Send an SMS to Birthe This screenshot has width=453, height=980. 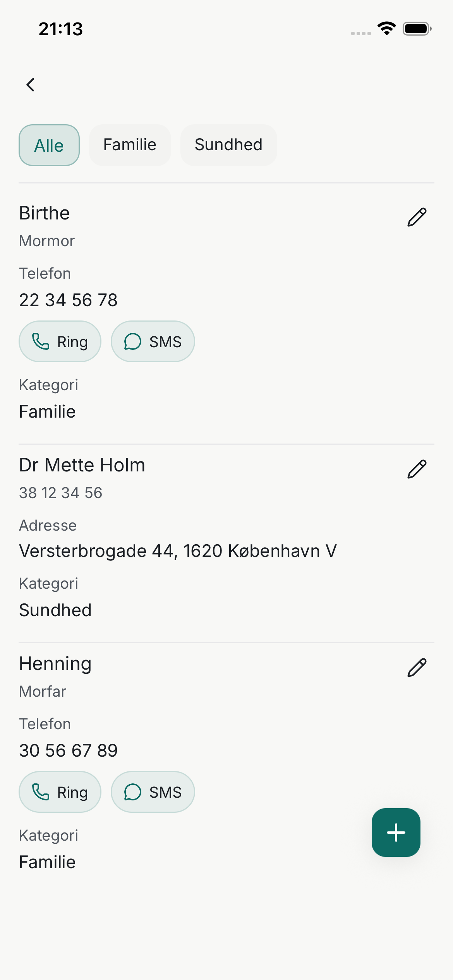153,341
